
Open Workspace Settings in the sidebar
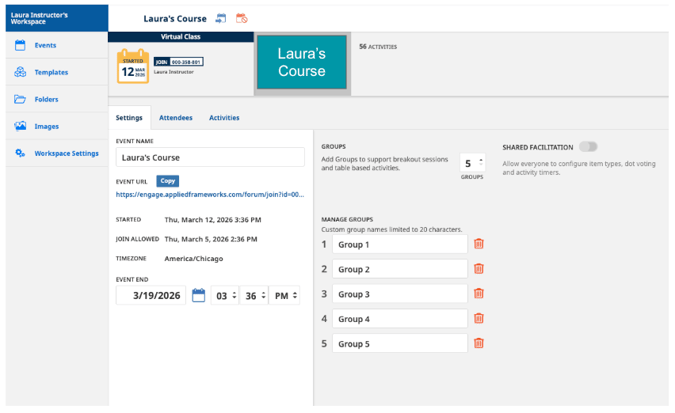(65, 153)
